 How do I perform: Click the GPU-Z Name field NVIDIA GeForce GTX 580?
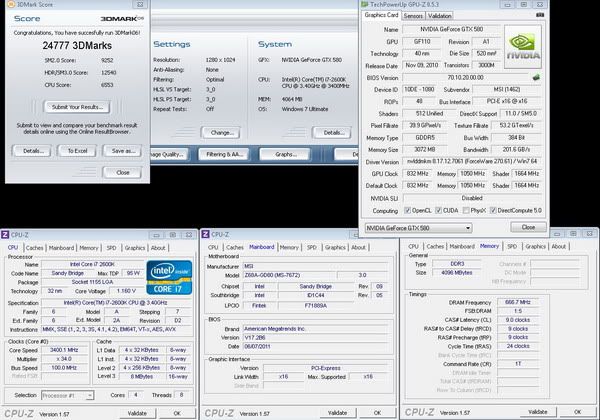(x=452, y=29)
